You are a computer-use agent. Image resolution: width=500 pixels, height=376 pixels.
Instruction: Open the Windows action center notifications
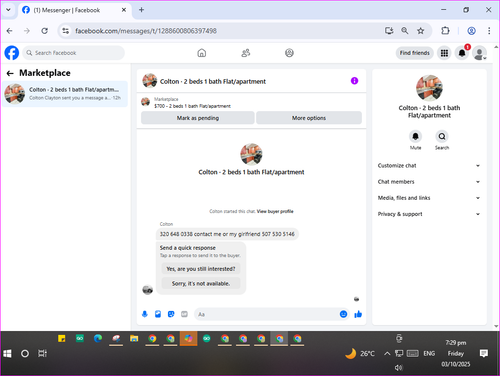pyautogui.click(x=484, y=353)
